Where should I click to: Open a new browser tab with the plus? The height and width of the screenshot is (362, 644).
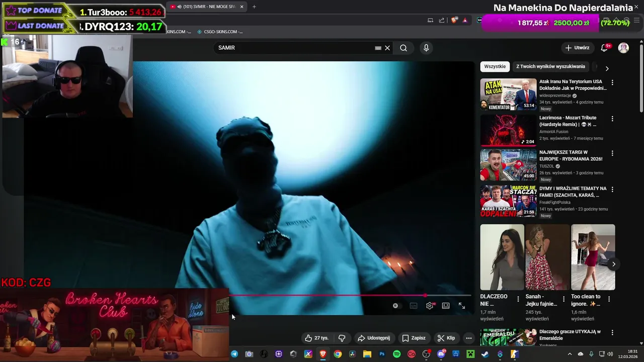pos(254,7)
